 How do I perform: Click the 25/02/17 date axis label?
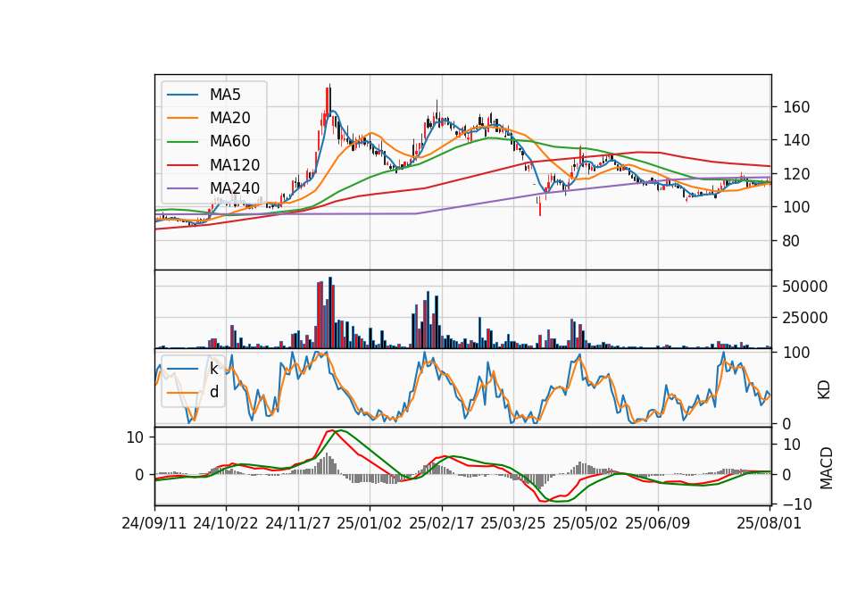pyautogui.click(x=442, y=523)
